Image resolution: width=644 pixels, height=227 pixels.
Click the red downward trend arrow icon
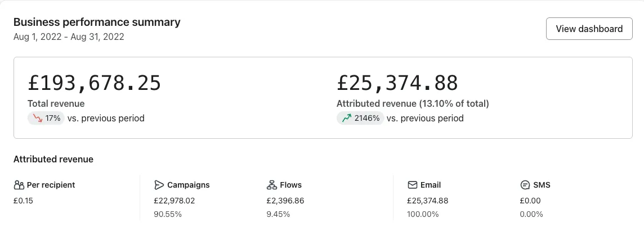[38, 119]
